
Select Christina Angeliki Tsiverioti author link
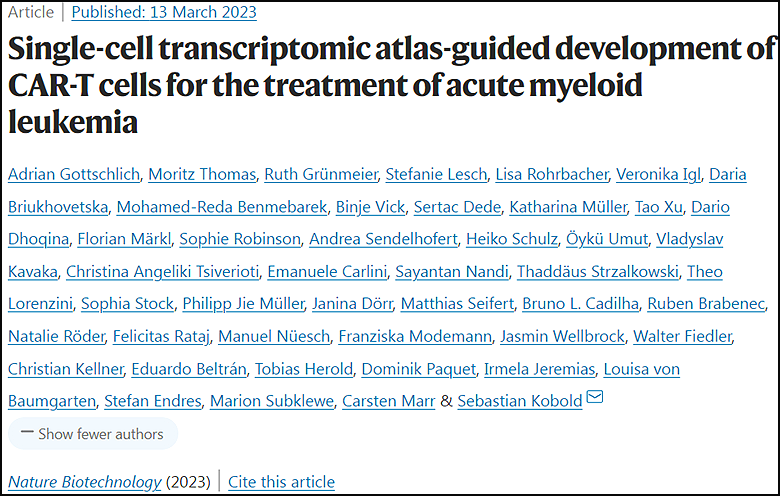[163, 271]
